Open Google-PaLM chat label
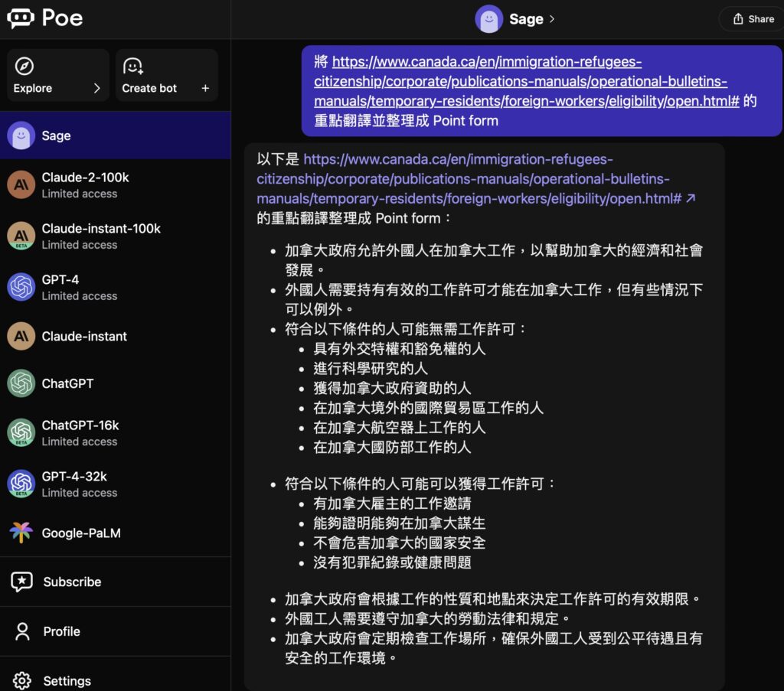 pos(81,533)
